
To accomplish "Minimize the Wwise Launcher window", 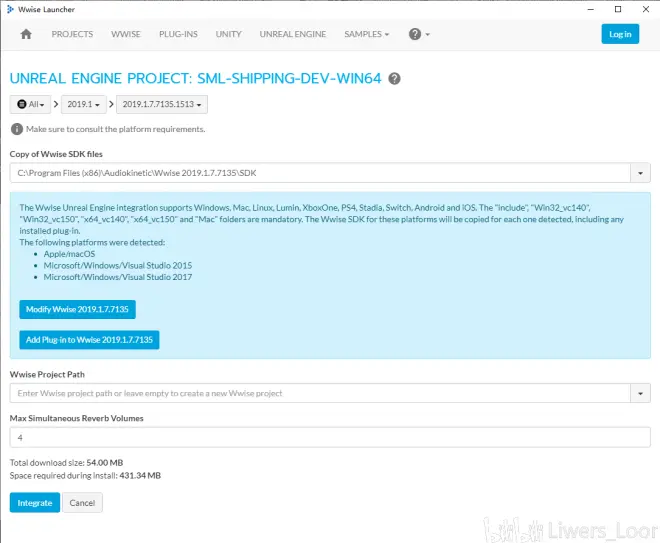I will pyautogui.click(x=591, y=9).
